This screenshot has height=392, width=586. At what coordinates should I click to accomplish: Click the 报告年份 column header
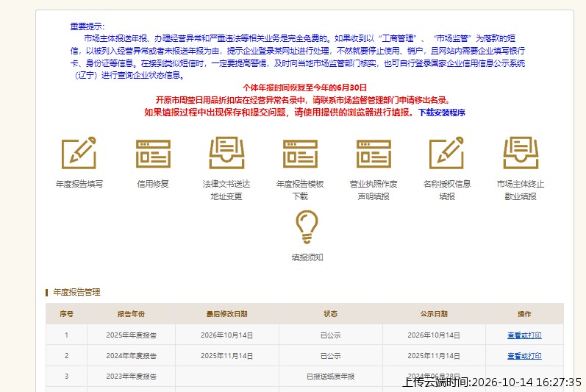(x=131, y=314)
